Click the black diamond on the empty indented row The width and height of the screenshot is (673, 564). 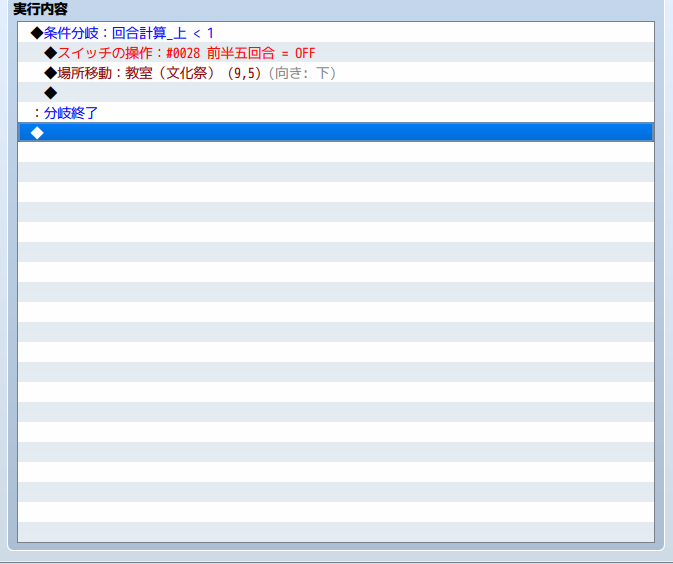[51, 93]
